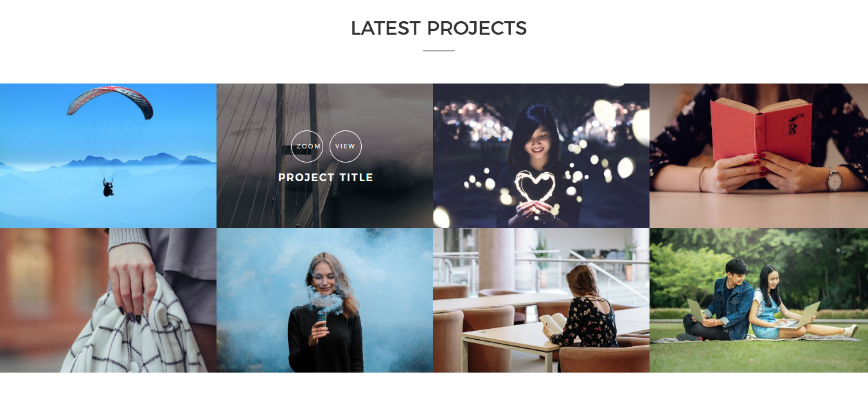
Task: Open the PROJECT TITLE link
Action: (x=326, y=177)
